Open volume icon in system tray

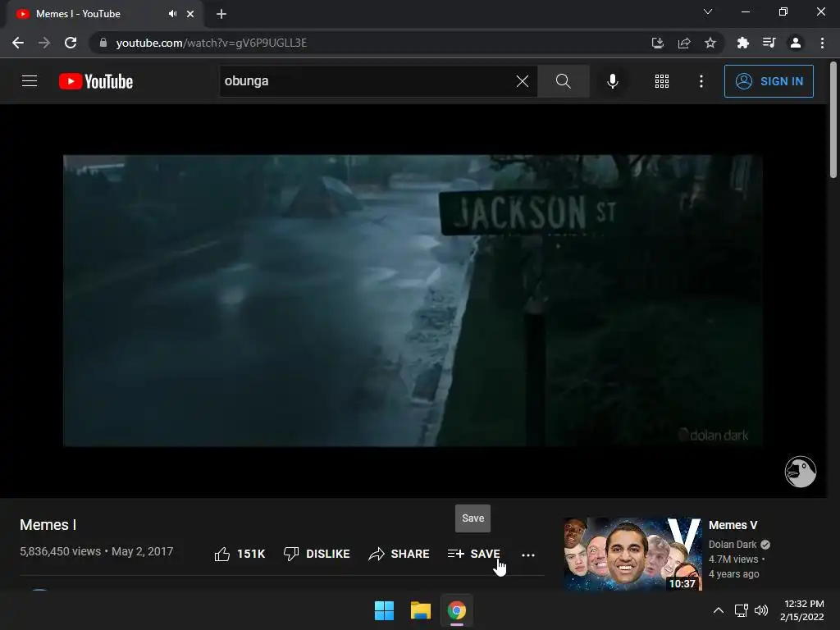(760, 610)
